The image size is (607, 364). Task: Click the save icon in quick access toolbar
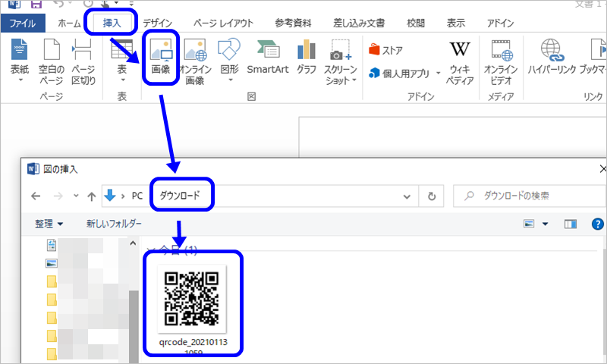coord(36,4)
